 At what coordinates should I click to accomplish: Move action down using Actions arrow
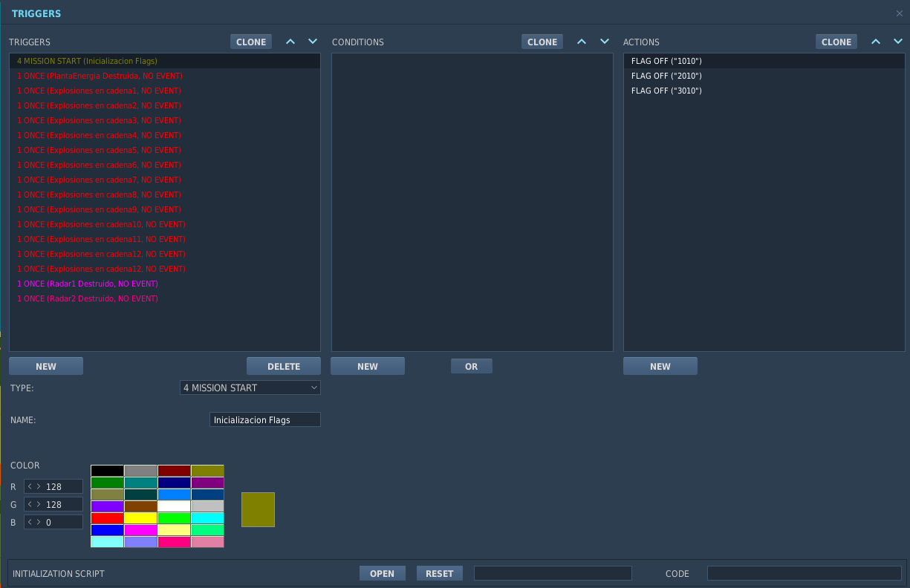click(898, 42)
